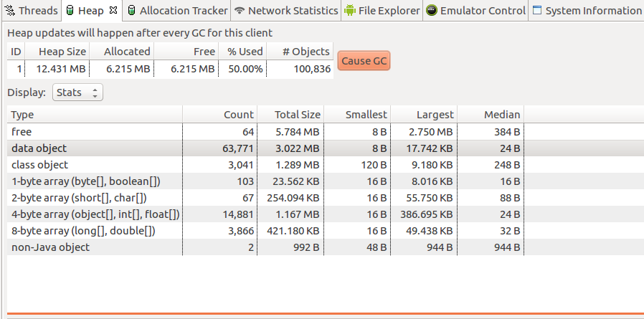The height and width of the screenshot is (319, 644).
Task: Click the Network Statistics wifi icon
Action: (x=240, y=11)
